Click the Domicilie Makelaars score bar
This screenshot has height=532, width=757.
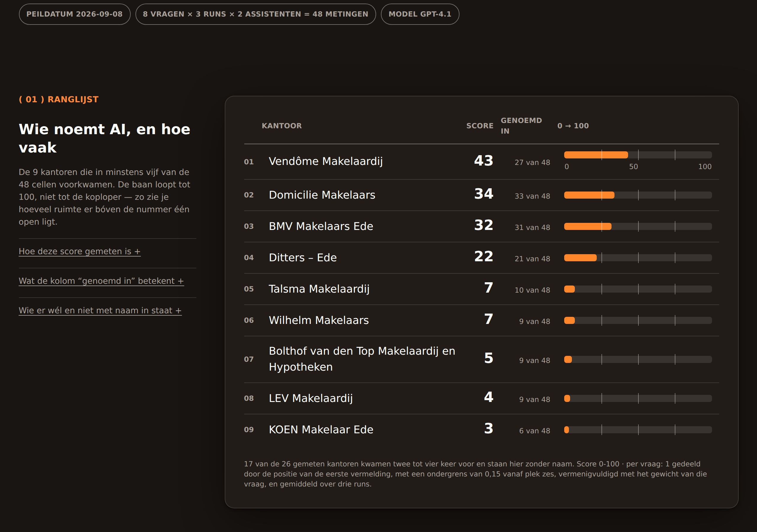[638, 195]
